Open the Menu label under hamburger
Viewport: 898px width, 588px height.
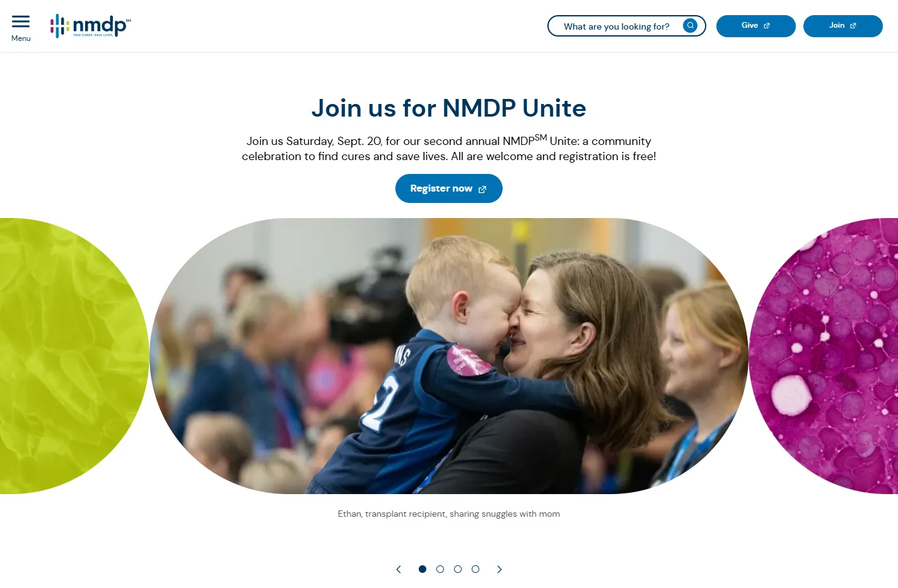point(21,38)
